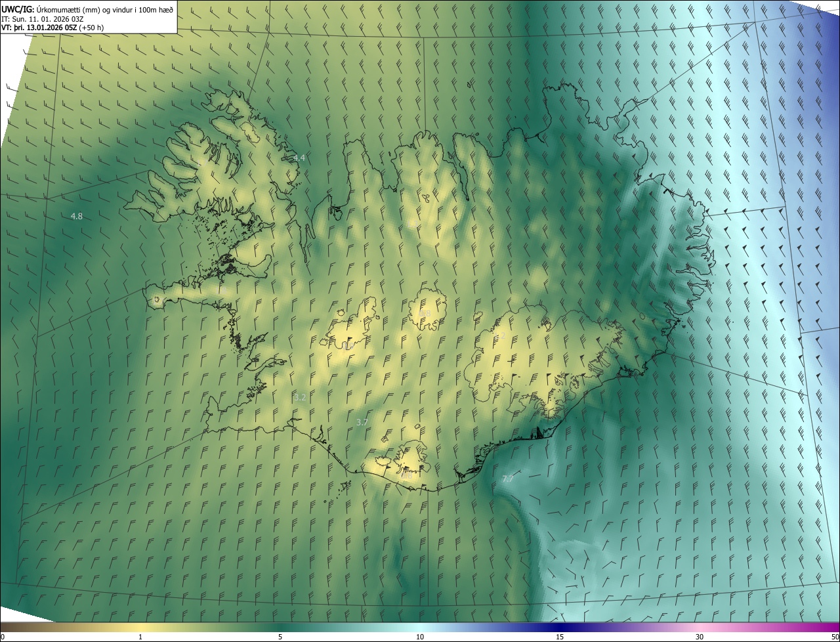Select the IT: Sun. 11. 01. 2026 03Z line

[x=43, y=18]
